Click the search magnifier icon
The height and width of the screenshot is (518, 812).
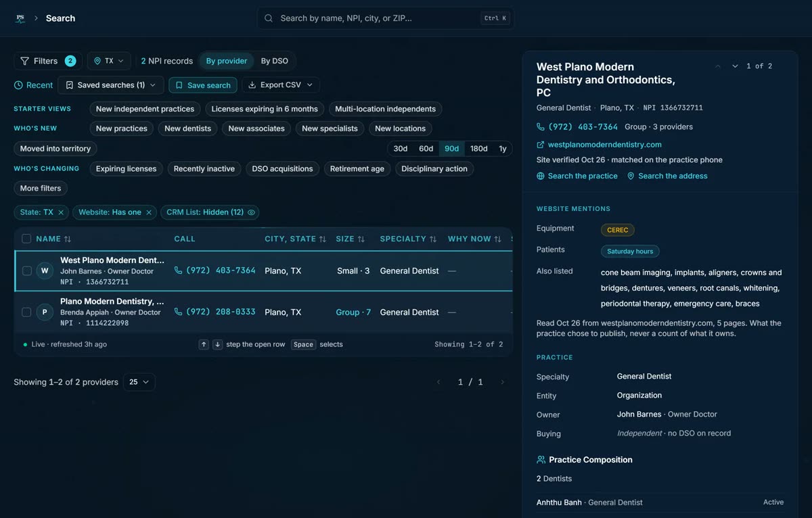pyautogui.click(x=269, y=18)
